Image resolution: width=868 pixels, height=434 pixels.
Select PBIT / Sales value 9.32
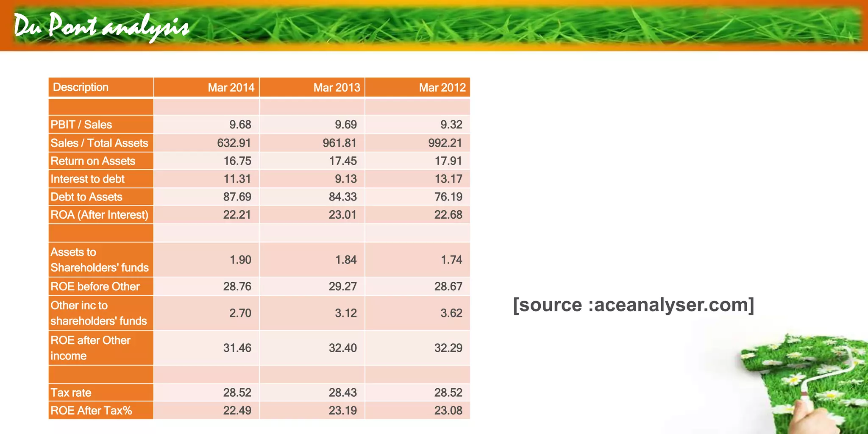[x=451, y=125]
